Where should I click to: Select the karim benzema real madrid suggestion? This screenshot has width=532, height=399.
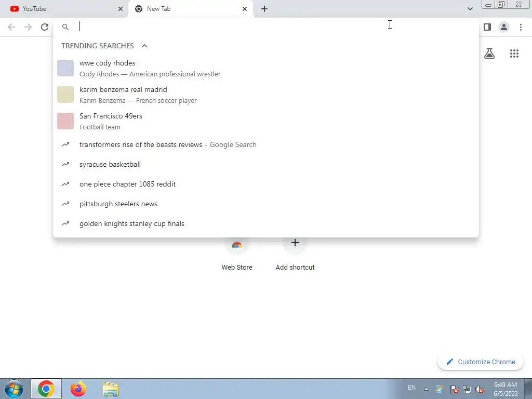pyautogui.click(x=266, y=95)
